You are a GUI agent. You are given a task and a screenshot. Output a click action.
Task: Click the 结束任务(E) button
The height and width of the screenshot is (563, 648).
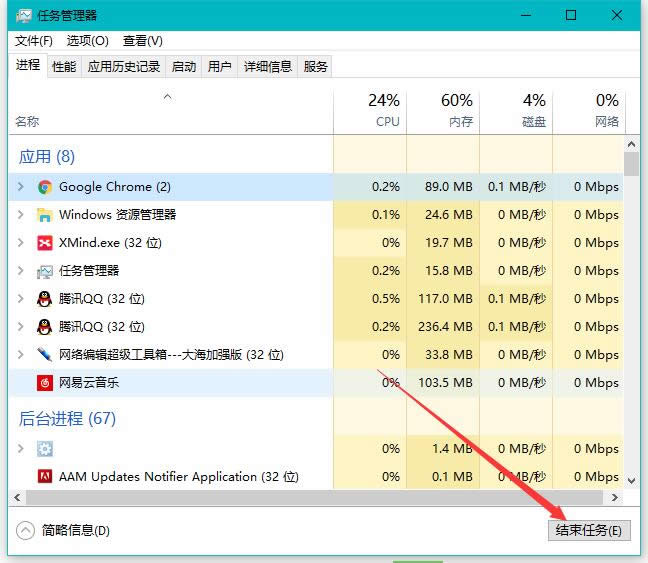pos(589,530)
